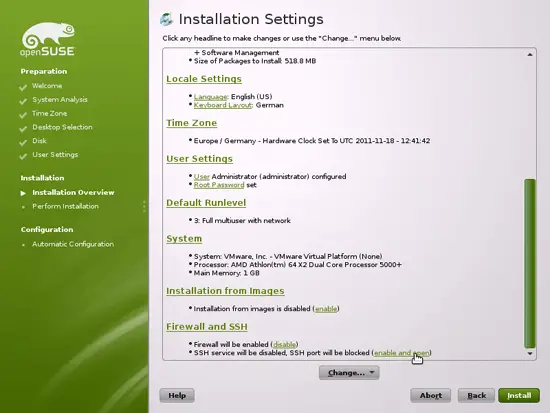Select the System Analysis sidebar step
550x413 pixels.
pos(60,100)
